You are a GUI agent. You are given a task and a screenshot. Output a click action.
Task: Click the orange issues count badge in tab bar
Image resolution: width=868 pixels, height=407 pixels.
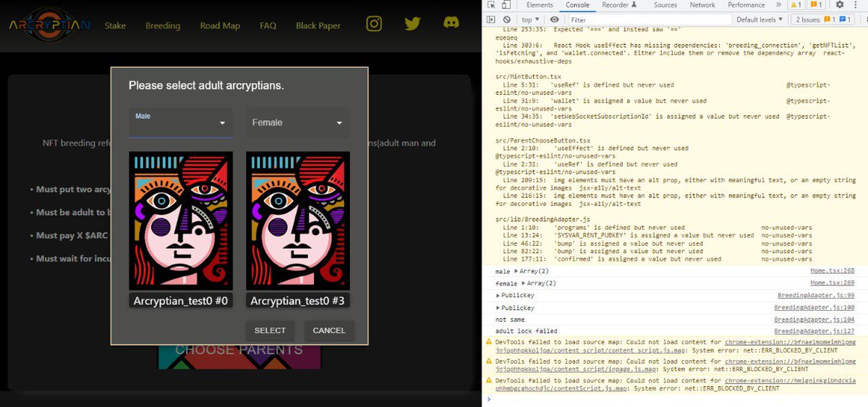pyautogui.click(x=816, y=5)
